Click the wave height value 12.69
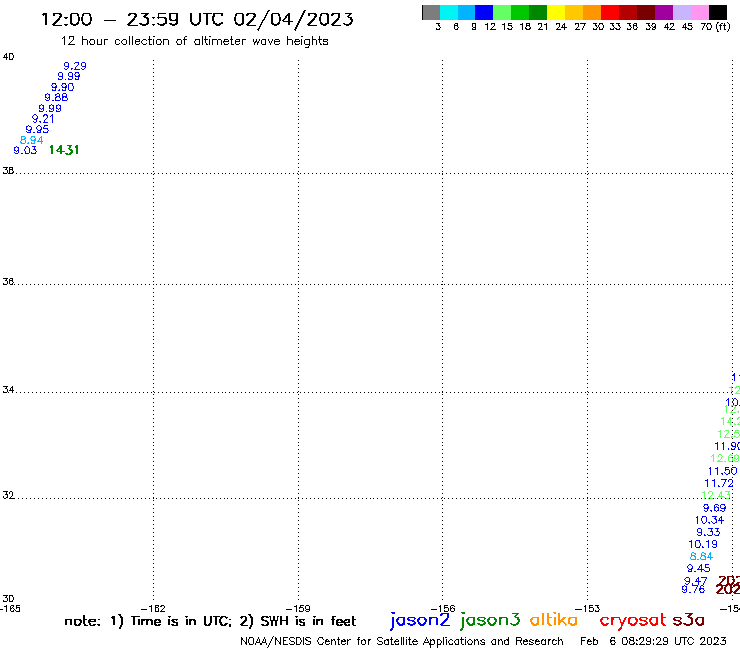The width and height of the screenshot is (740, 650). 725,458
